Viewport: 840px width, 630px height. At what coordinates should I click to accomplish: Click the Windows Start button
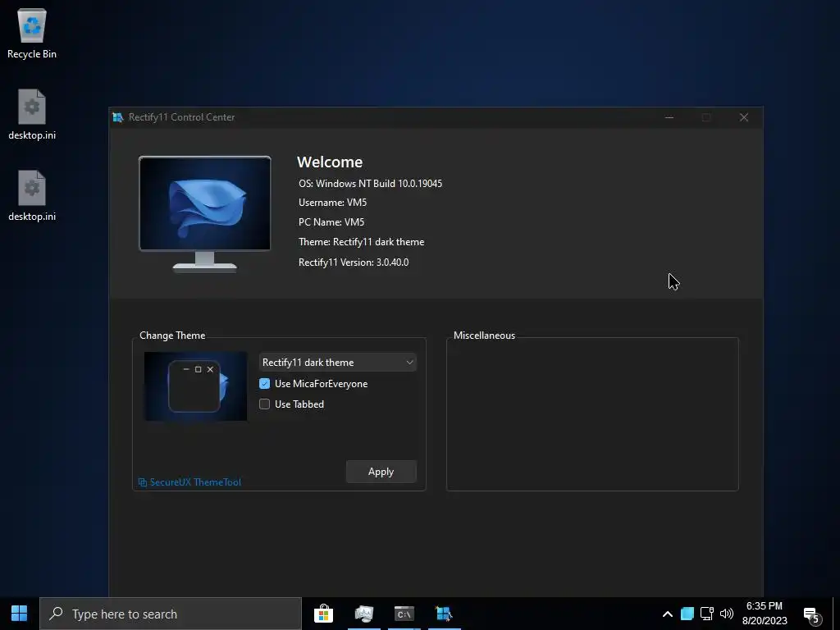tap(20, 614)
